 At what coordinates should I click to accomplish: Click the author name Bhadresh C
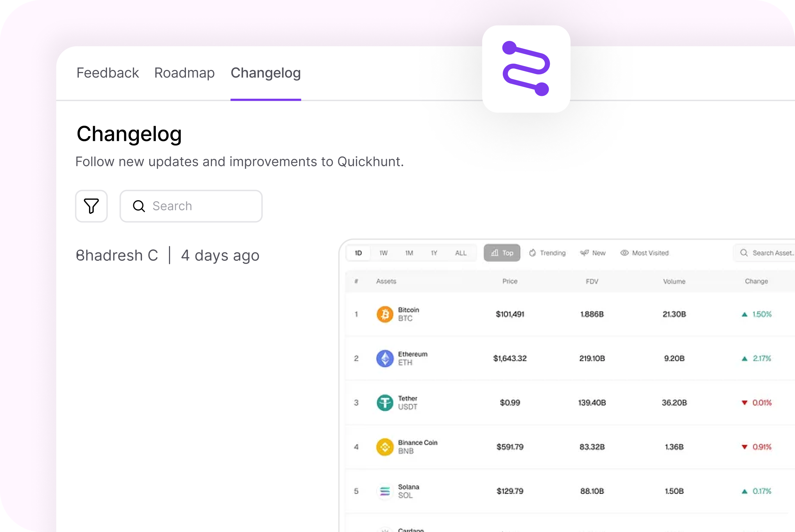[x=117, y=256]
